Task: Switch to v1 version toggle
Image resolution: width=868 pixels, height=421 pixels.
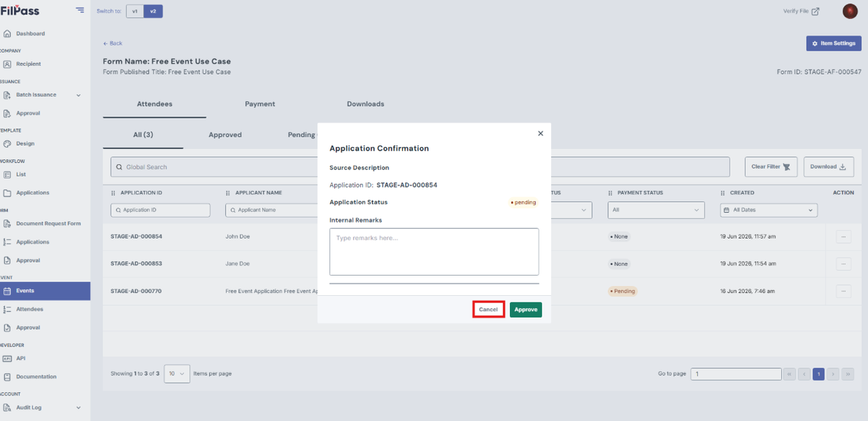Action: (135, 12)
